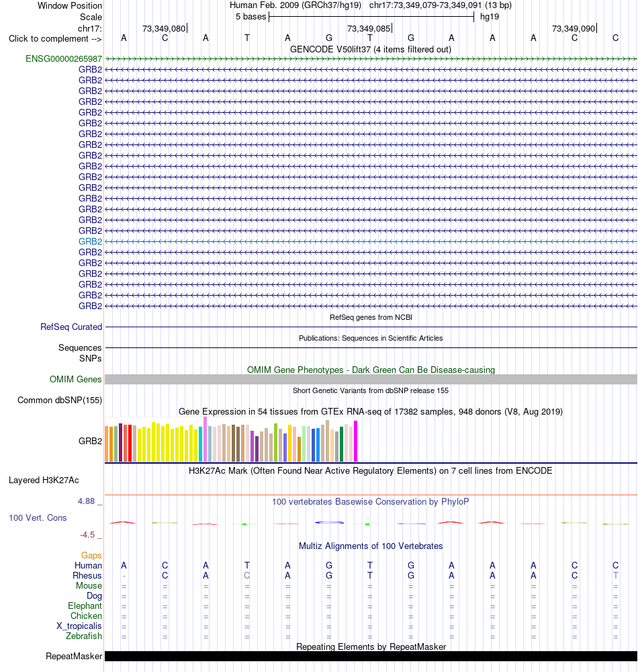Open the RefSeq Curated track label

(71, 327)
